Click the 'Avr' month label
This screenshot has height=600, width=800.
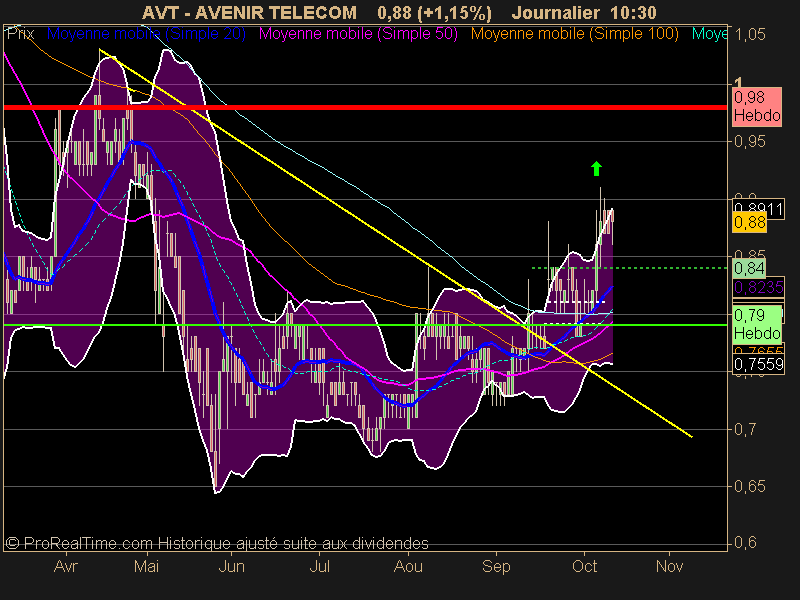click(66, 566)
